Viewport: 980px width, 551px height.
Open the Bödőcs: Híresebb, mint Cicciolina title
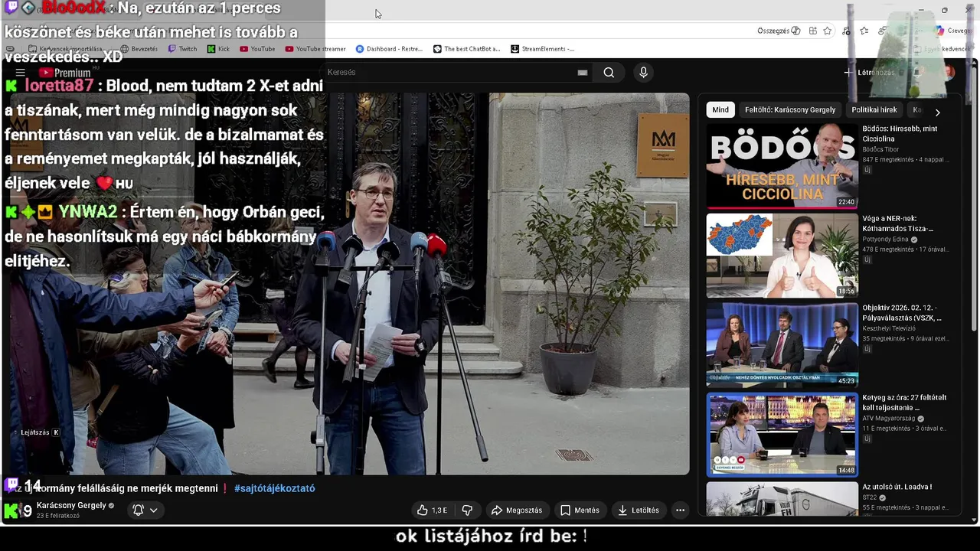pyautogui.click(x=900, y=134)
